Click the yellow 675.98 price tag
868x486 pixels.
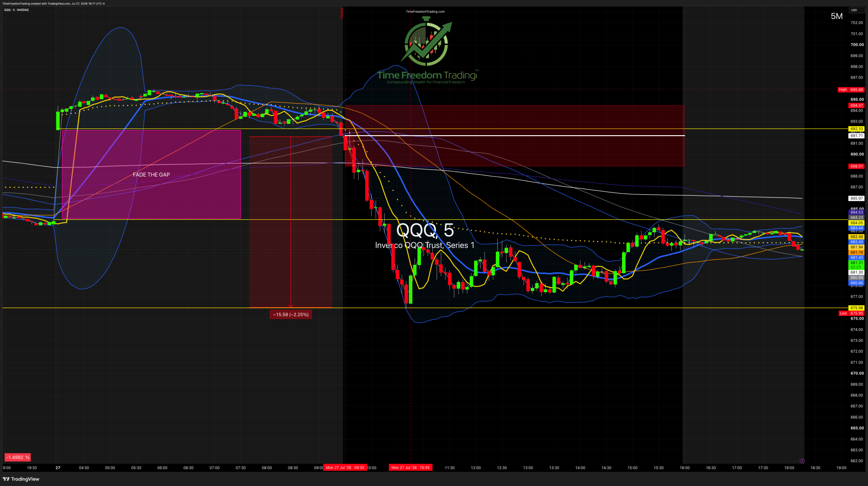pos(857,308)
